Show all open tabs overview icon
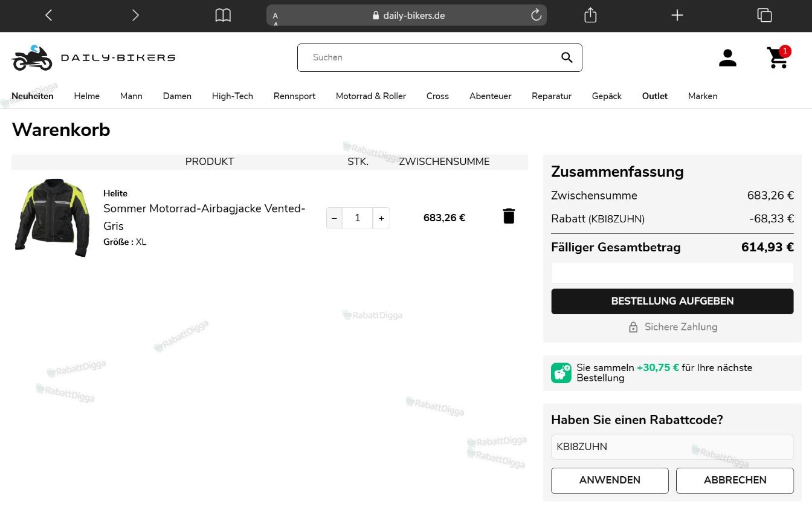Image resolution: width=812 pixels, height=507 pixels. 764,15
